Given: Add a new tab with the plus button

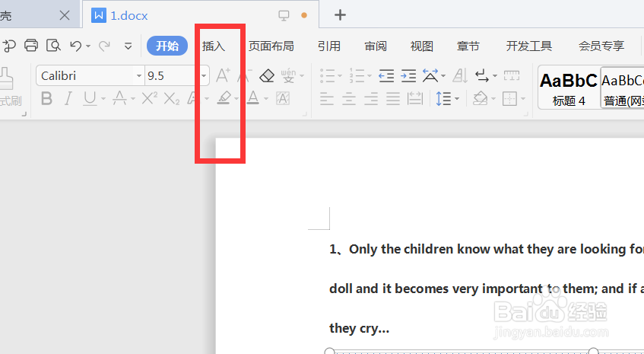Looking at the screenshot, I should [340, 15].
